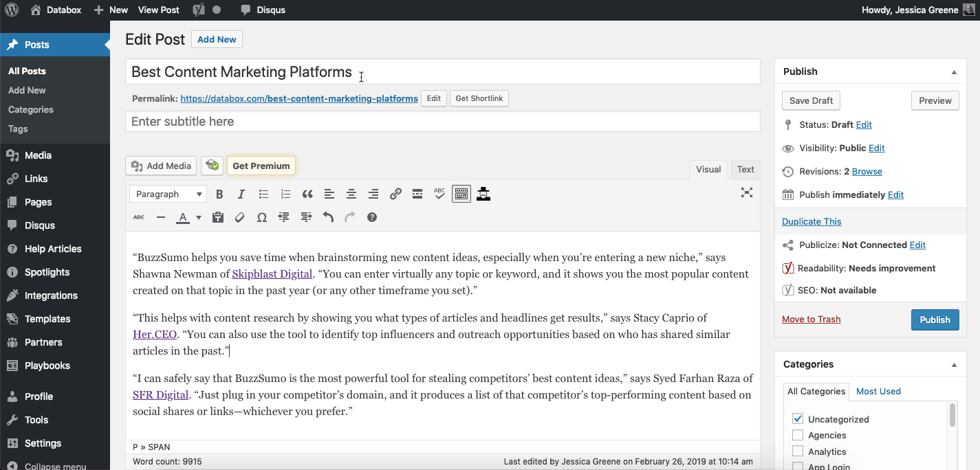
Task: Insert a blockquote in the post
Action: (x=307, y=194)
